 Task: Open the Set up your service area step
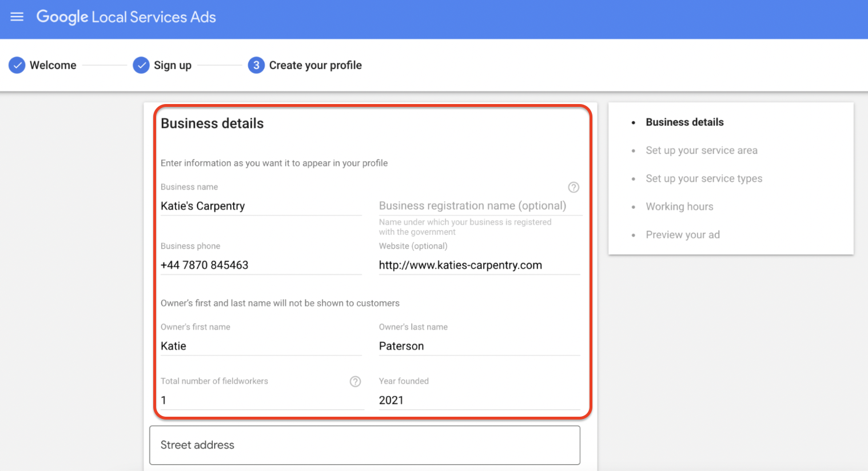(x=702, y=150)
